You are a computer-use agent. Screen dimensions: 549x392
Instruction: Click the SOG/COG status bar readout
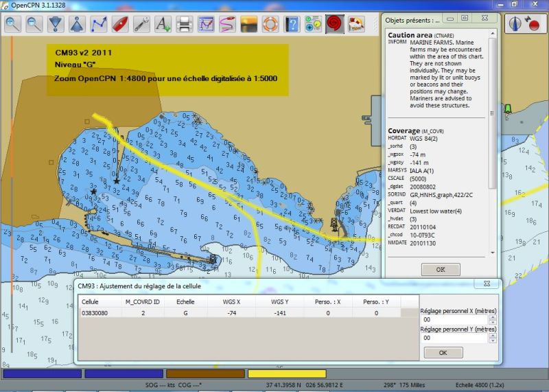(x=174, y=385)
